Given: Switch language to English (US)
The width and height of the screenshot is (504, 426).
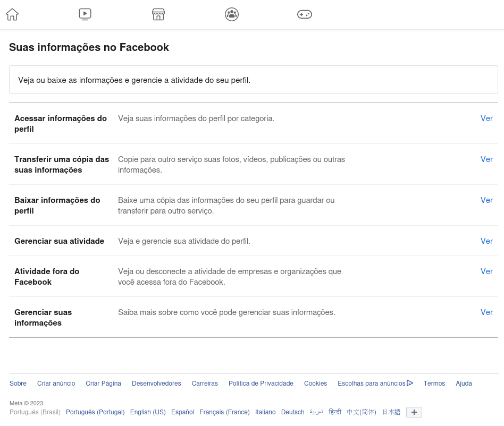Looking at the screenshot, I should click(x=148, y=412).
